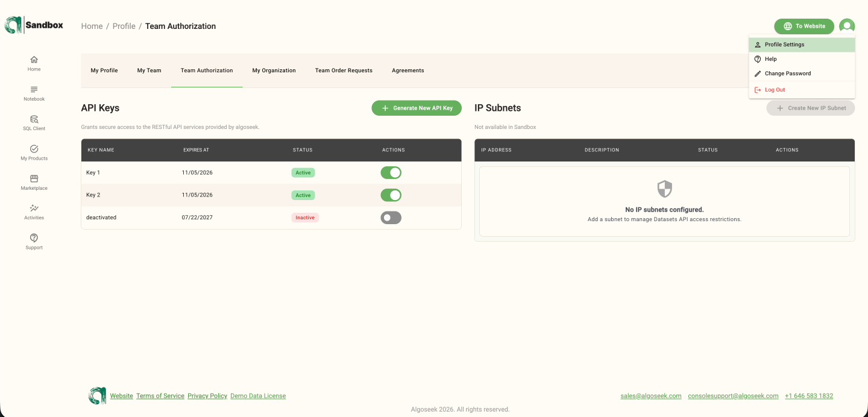Open the My Organization tab
Image resolution: width=868 pixels, height=417 pixels.
[x=274, y=71]
